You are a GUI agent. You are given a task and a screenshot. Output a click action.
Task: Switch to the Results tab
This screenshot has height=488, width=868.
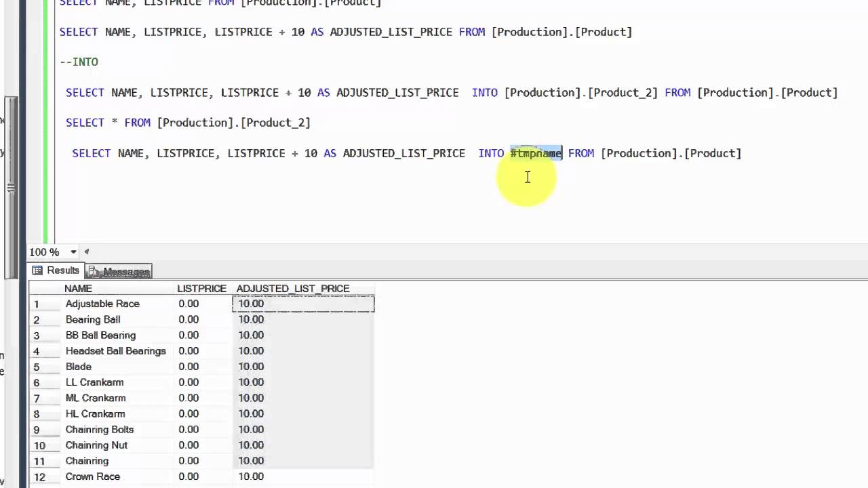(56, 270)
